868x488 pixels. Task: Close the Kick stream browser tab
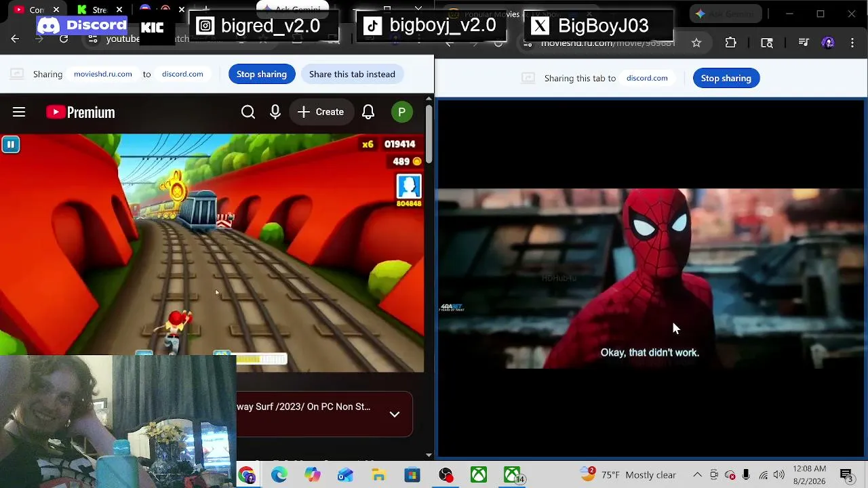119,9
